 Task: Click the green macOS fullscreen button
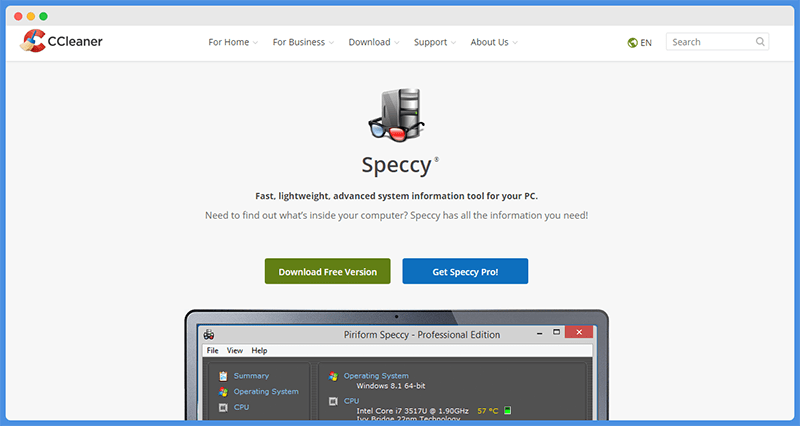(43, 16)
